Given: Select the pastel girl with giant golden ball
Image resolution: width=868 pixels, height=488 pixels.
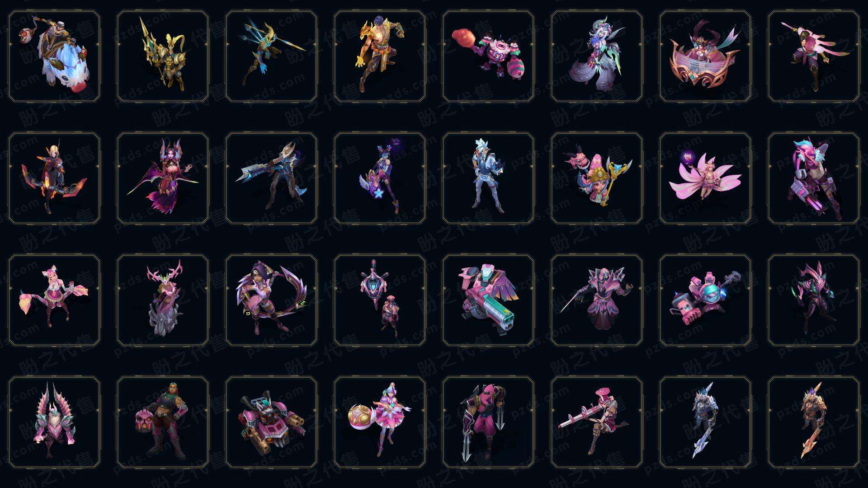Looking at the screenshot, I should pyautogui.click(x=380, y=422).
